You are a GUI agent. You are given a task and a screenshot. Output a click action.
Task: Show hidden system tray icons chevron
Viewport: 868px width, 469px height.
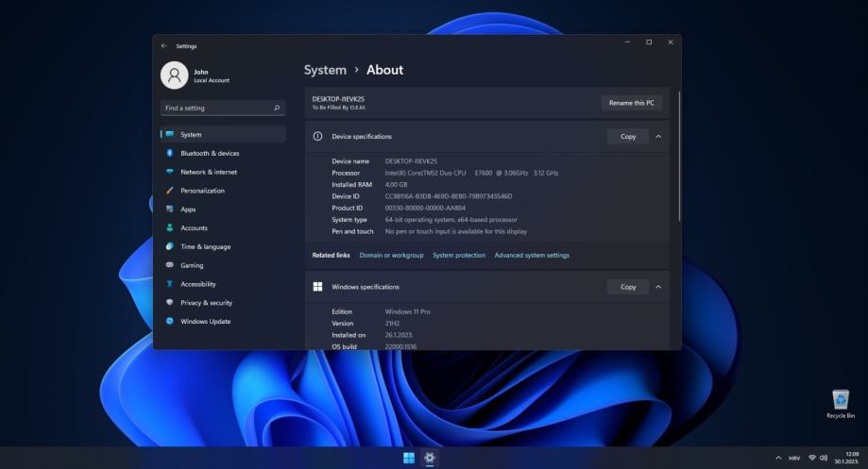click(x=779, y=458)
